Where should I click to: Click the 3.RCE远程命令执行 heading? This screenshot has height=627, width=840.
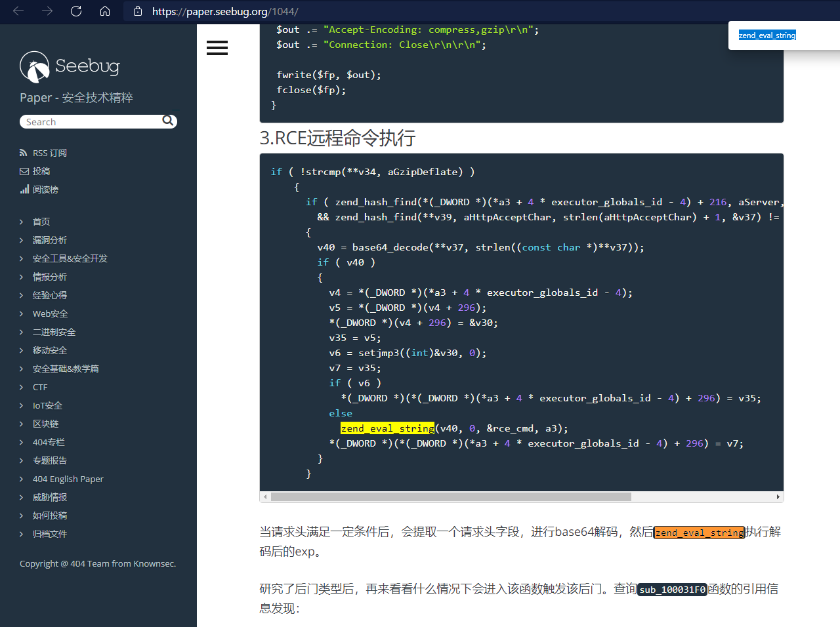pyautogui.click(x=337, y=138)
